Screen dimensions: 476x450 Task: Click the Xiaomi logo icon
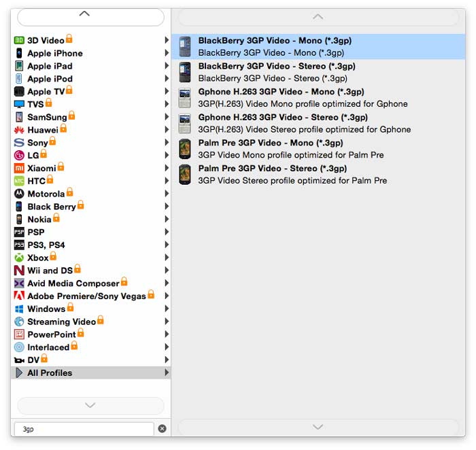[x=19, y=168]
